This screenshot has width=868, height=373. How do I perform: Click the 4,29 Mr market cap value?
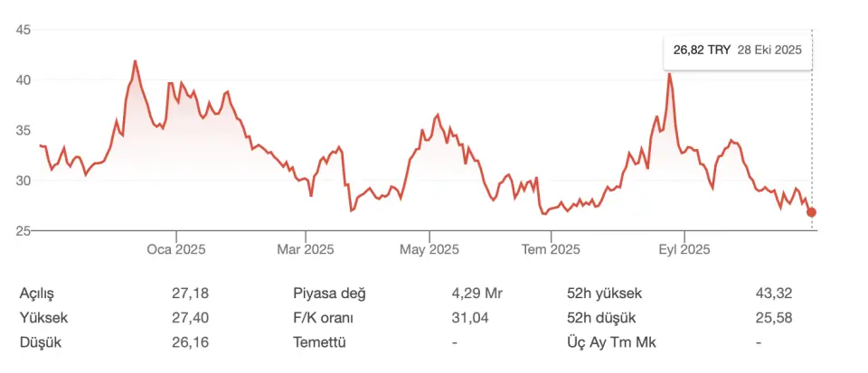click(x=476, y=294)
